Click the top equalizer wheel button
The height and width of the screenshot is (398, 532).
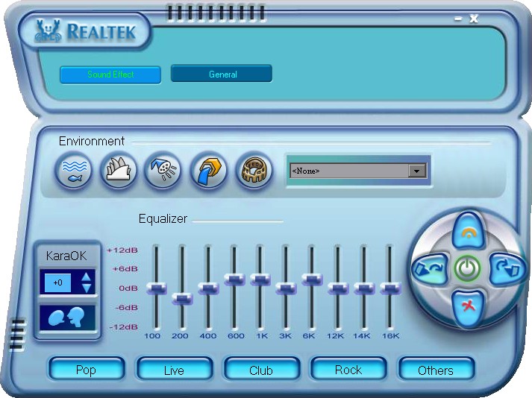469,231
